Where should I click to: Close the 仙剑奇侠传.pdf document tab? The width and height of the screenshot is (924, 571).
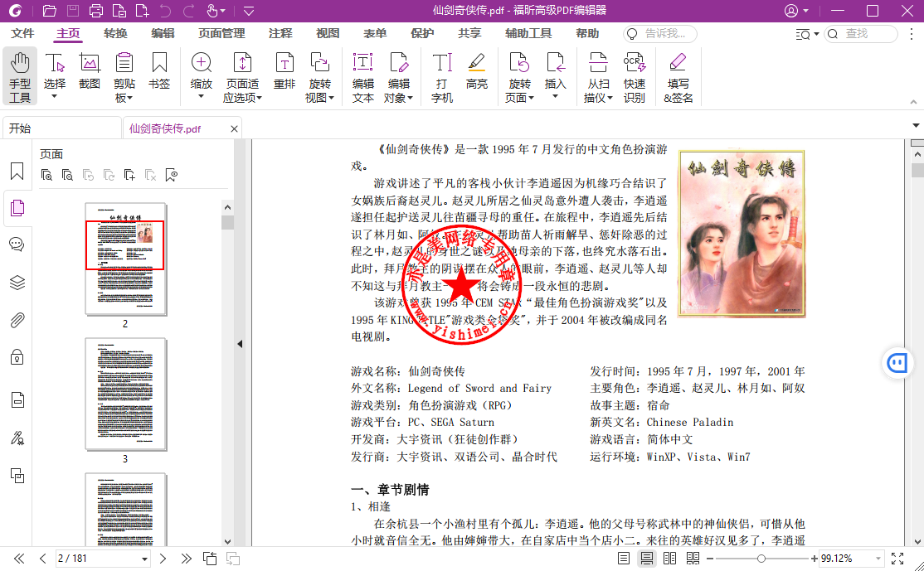pyautogui.click(x=234, y=129)
